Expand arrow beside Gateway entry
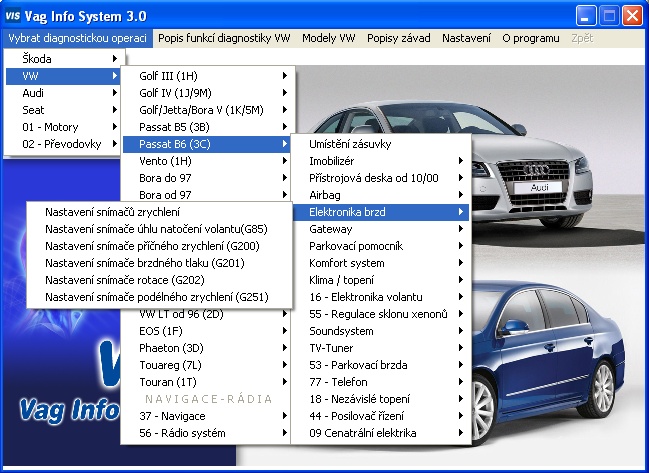649x473 pixels. pyautogui.click(x=461, y=228)
